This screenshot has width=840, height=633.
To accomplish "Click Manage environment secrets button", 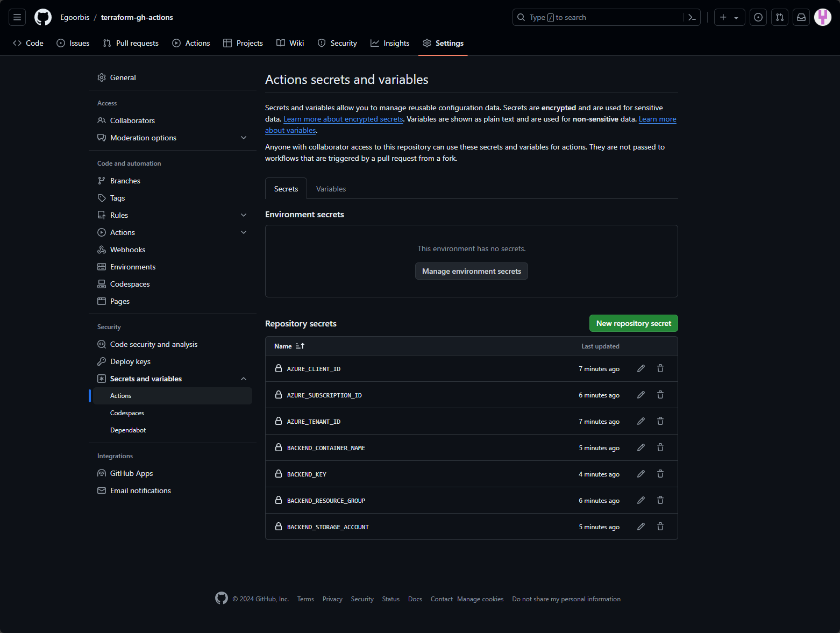I will coord(471,271).
